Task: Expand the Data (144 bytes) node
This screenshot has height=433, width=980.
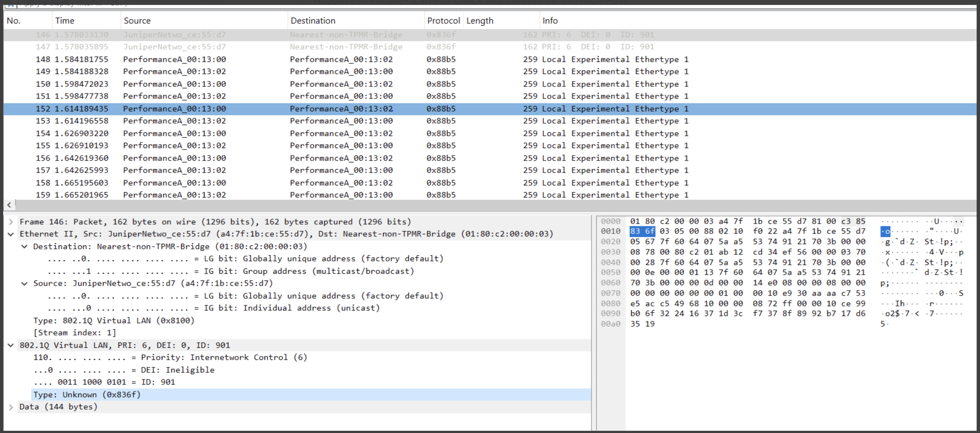Action: (x=11, y=407)
